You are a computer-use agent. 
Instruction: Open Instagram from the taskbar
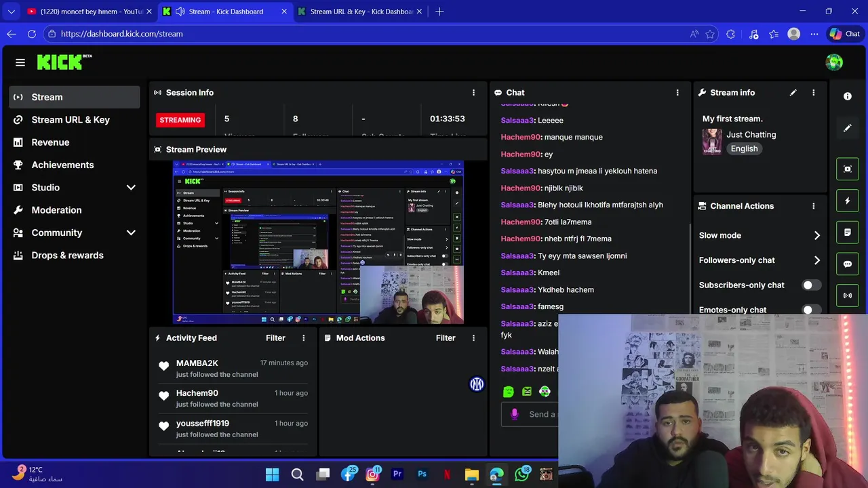click(372, 474)
